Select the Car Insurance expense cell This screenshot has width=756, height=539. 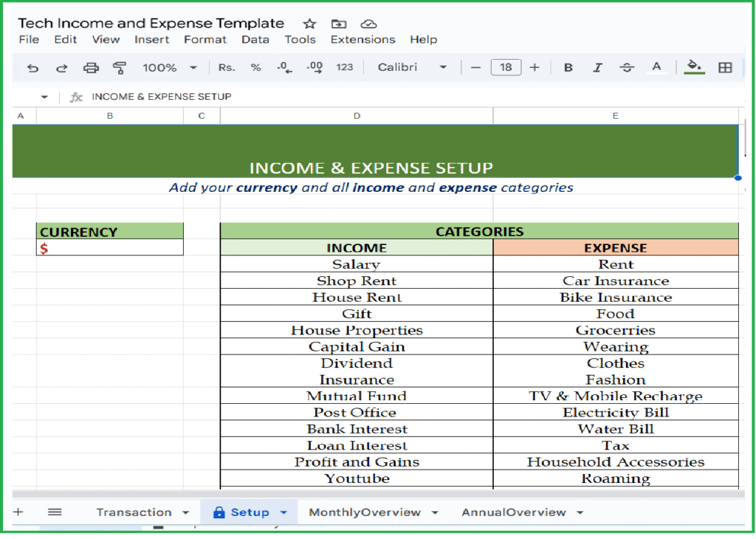tap(616, 281)
